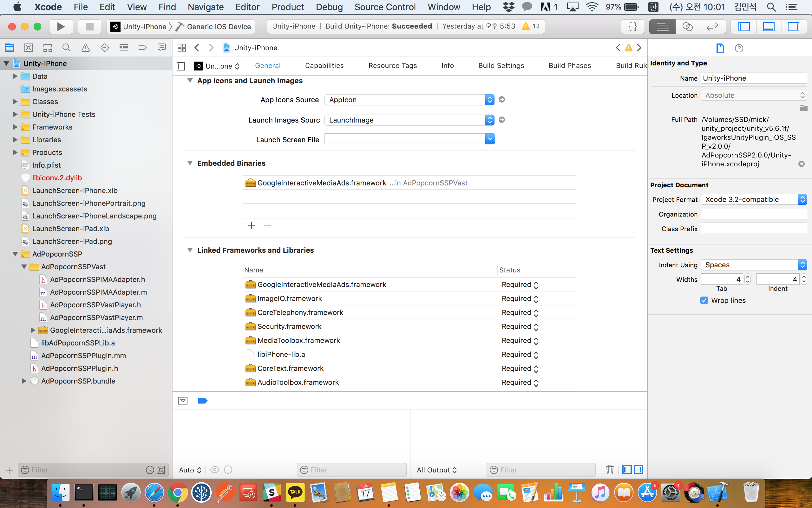Image resolution: width=812 pixels, height=508 pixels.
Task: Show the Quick Help inspector
Action: tap(739, 48)
